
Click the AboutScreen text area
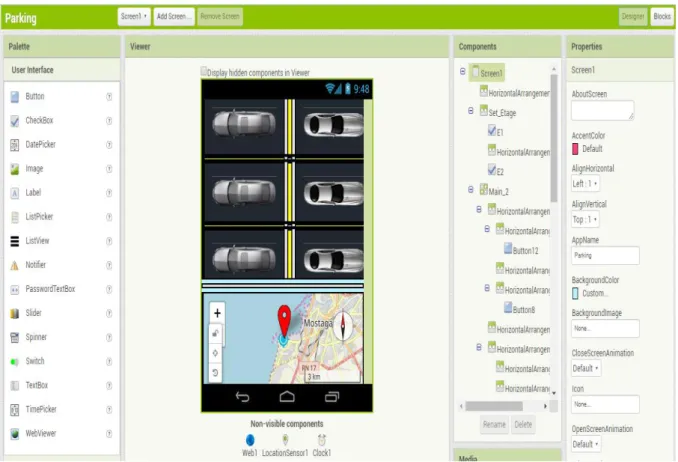603,110
